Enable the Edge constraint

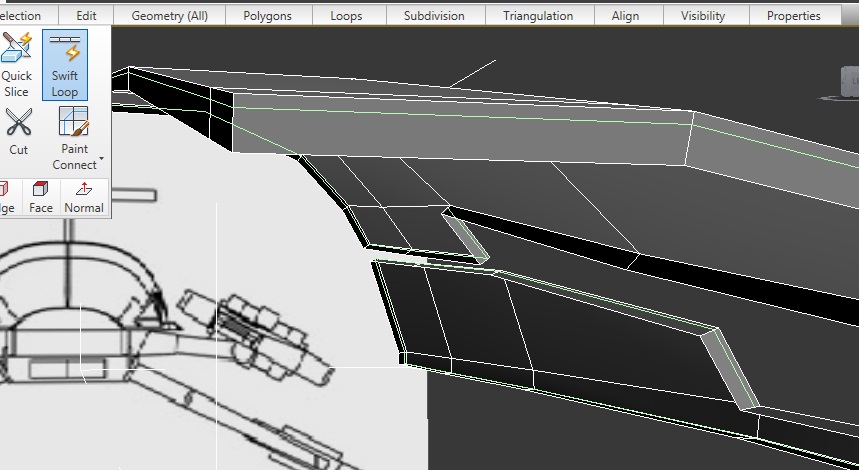[x=5, y=197]
